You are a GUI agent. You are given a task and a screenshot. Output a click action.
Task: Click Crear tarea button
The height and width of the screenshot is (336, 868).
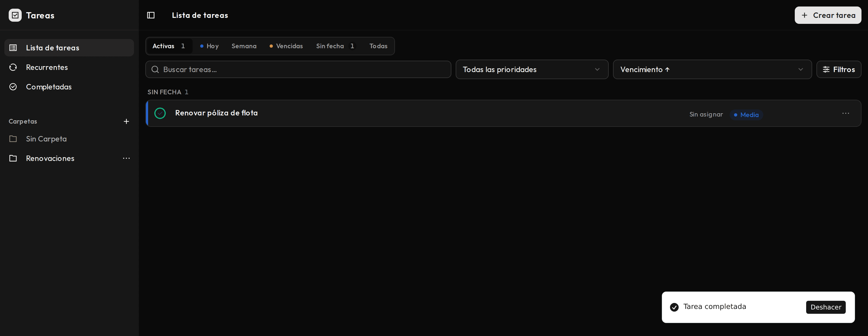(828, 15)
